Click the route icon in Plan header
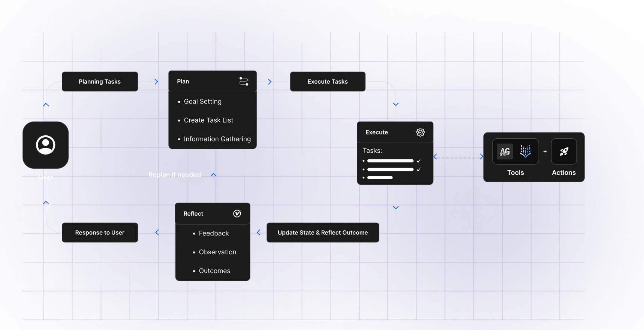 [x=244, y=81]
